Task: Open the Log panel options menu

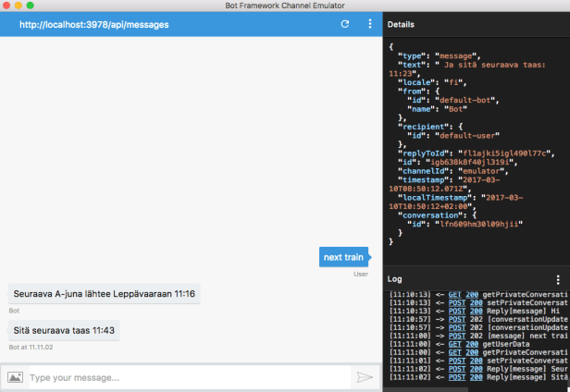Action: (557, 278)
